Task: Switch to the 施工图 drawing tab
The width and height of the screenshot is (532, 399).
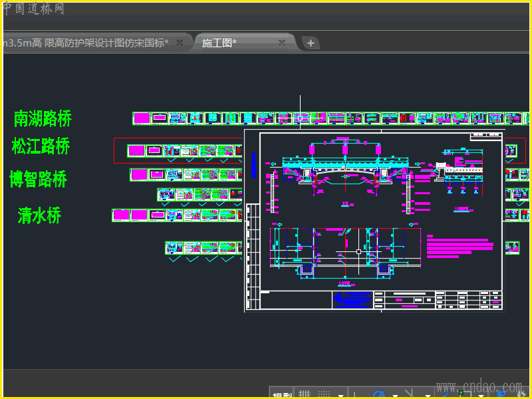Action: click(219, 43)
